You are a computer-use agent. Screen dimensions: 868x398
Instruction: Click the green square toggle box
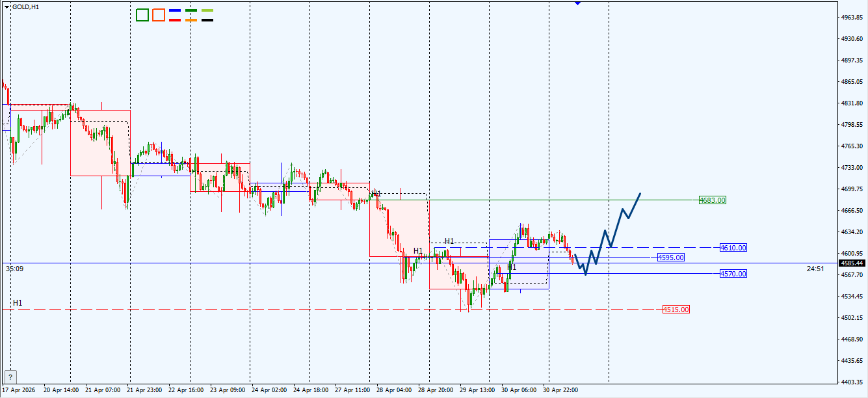(142, 15)
